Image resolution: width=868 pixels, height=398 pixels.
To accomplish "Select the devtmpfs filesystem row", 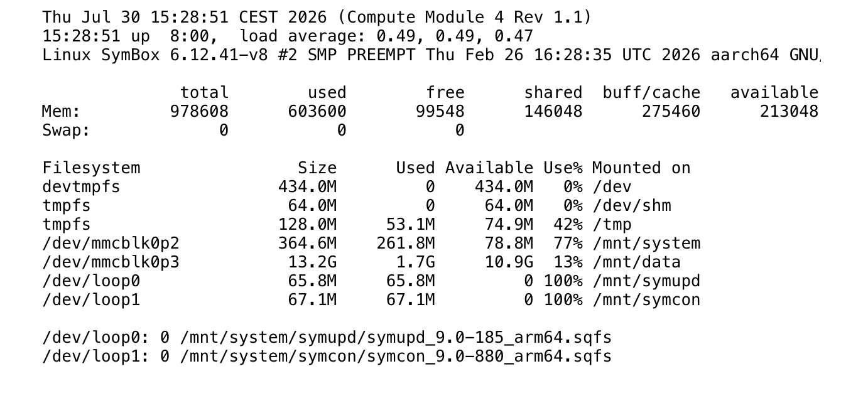I will (337, 187).
